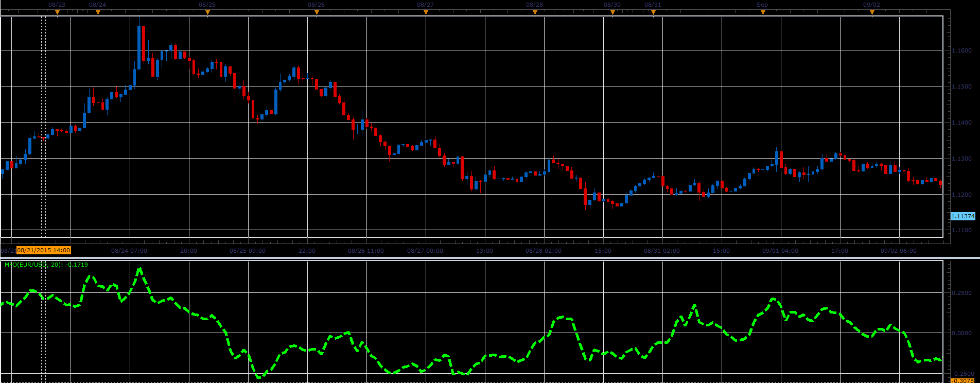
Task: Click the 09/01 04:00 time axis label
Action: point(780,251)
